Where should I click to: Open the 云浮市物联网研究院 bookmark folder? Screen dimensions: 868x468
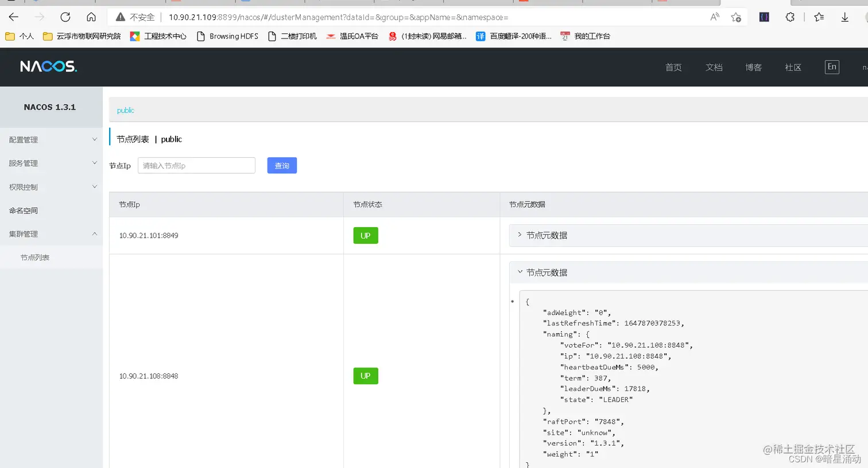coord(82,36)
